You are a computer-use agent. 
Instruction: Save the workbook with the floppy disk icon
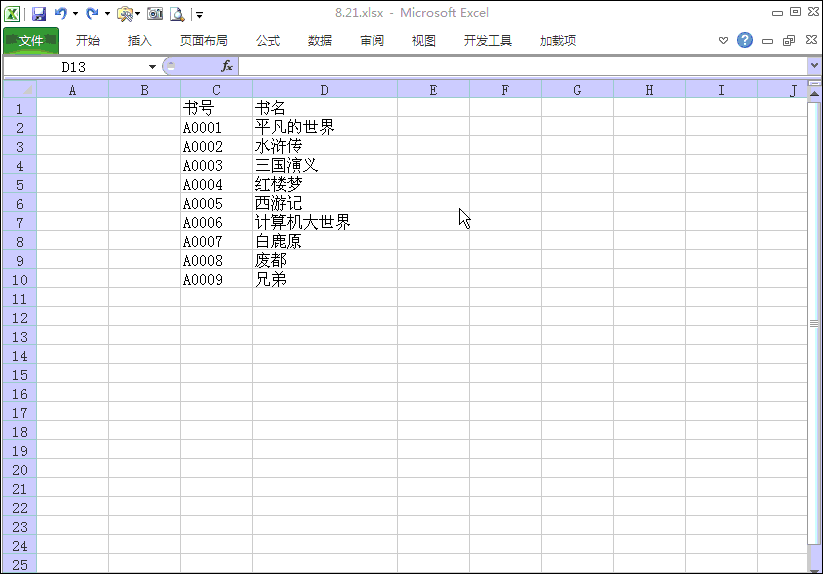click(39, 14)
